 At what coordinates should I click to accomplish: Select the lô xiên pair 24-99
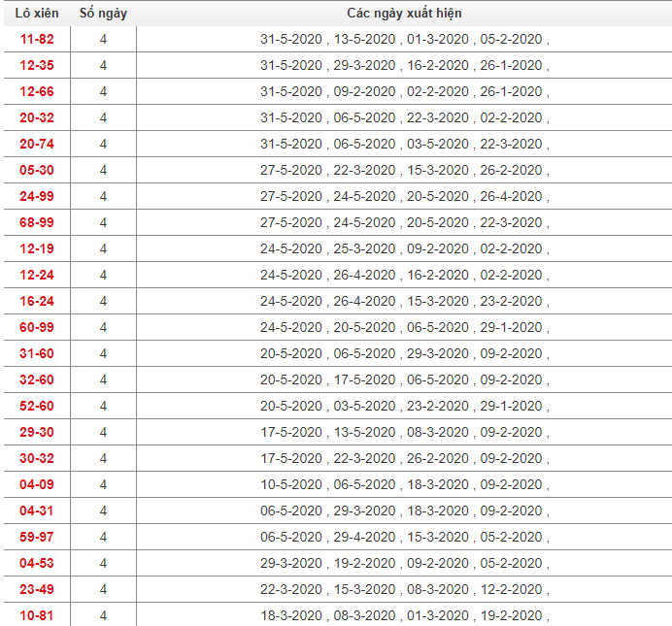[37, 196]
